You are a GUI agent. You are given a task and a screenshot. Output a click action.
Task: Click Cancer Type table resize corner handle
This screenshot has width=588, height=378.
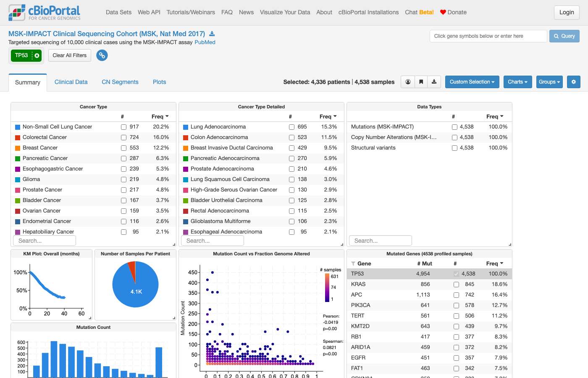click(x=174, y=244)
